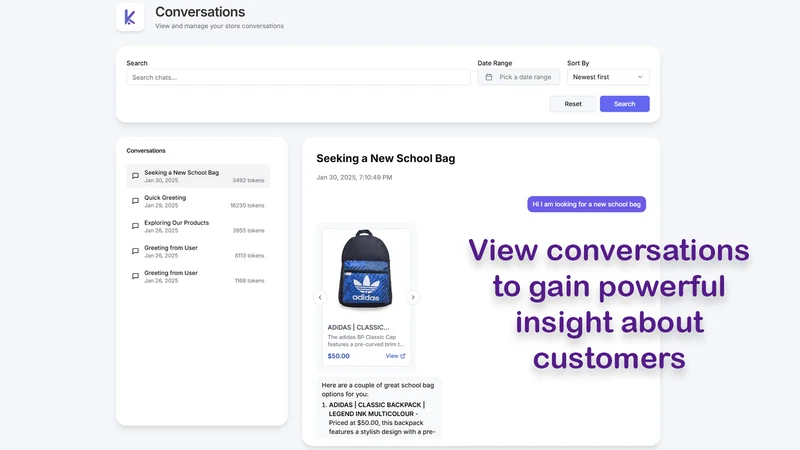Screen dimensions: 800x450
Task: Open the Exploring Our Products conversation
Action: [198, 226]
